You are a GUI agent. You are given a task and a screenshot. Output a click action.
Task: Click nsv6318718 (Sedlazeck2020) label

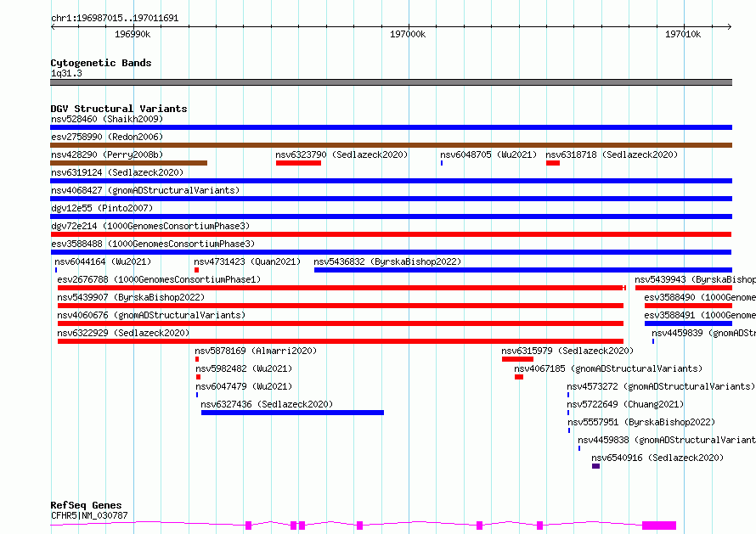pos(612,155)
